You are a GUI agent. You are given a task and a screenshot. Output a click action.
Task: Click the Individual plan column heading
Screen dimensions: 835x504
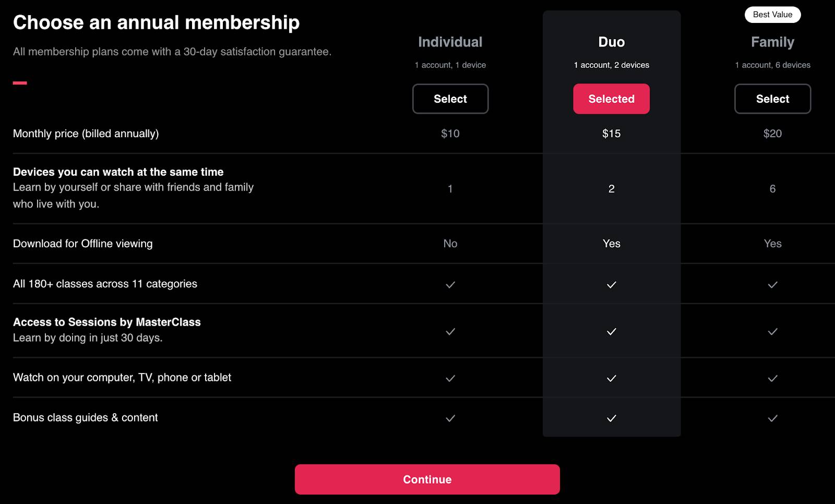pyautogui.click(x=450, y=42)
